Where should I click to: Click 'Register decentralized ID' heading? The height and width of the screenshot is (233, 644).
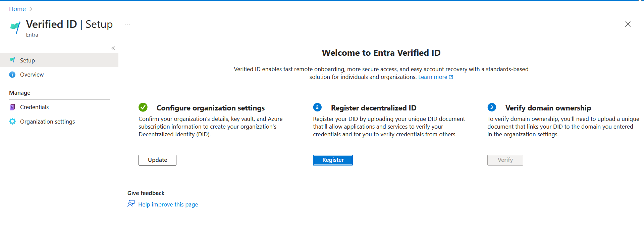point(374,108)
